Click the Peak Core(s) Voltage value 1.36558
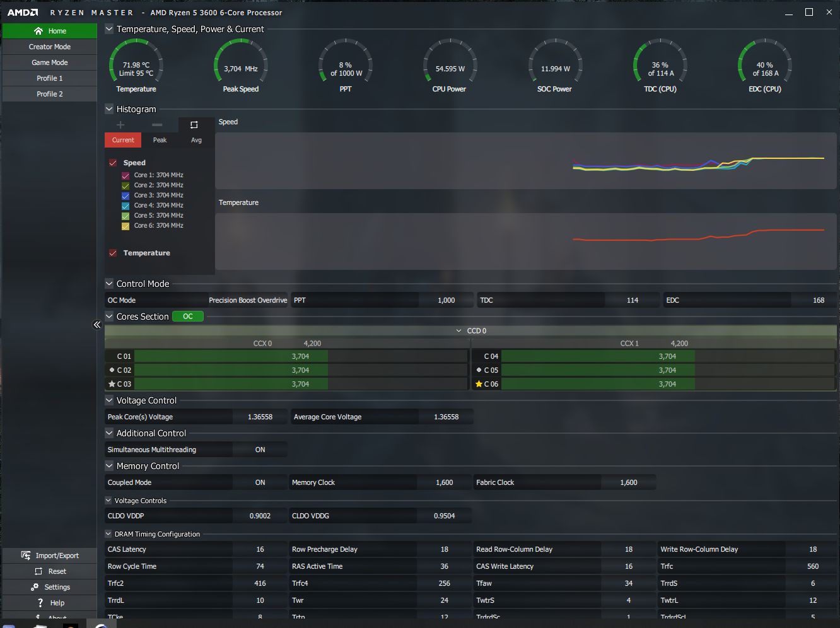 [260, 417]
